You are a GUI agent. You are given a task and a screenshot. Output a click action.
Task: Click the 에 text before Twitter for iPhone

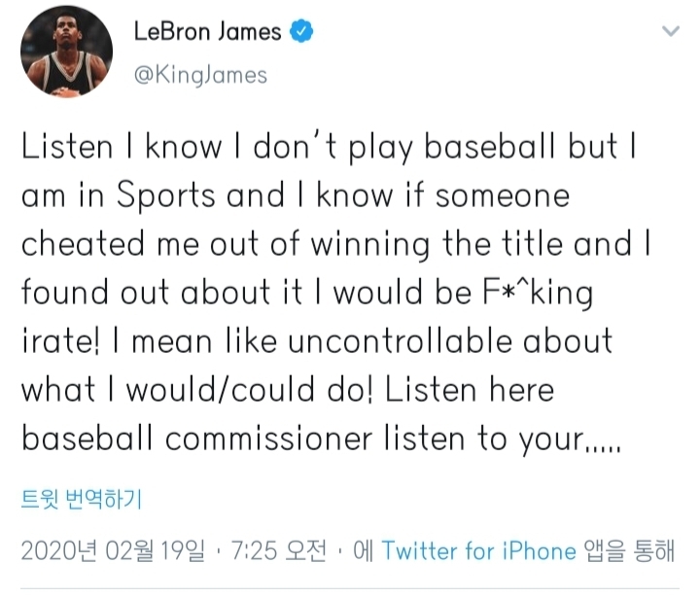tap(363, 550)
